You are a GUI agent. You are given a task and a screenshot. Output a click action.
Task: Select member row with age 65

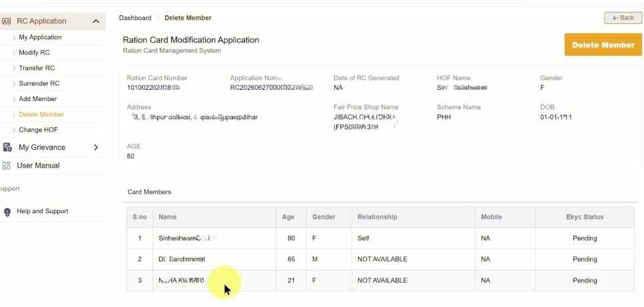[380, 260]
